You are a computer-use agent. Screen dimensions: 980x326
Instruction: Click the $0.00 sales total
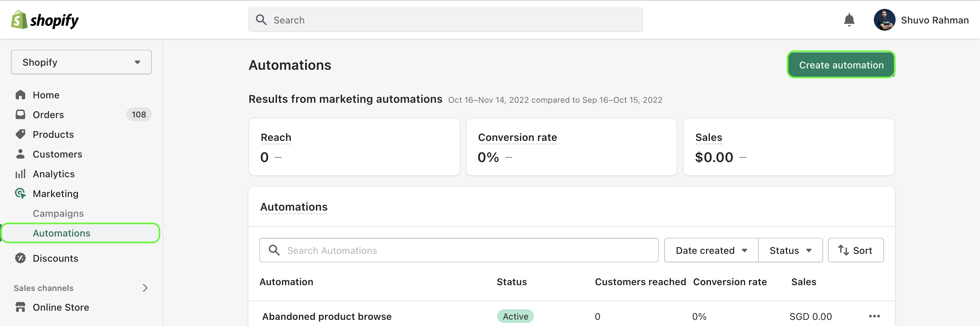(714, 157)
